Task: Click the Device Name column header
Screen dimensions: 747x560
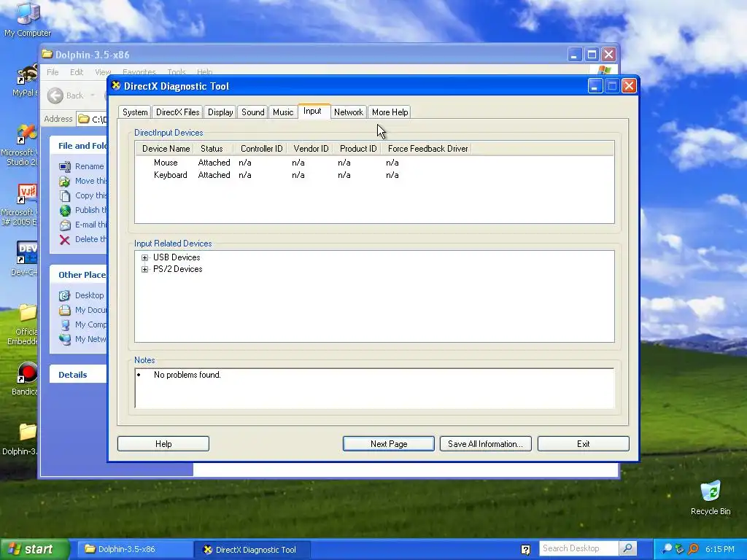Action: [x=164, y=149]
